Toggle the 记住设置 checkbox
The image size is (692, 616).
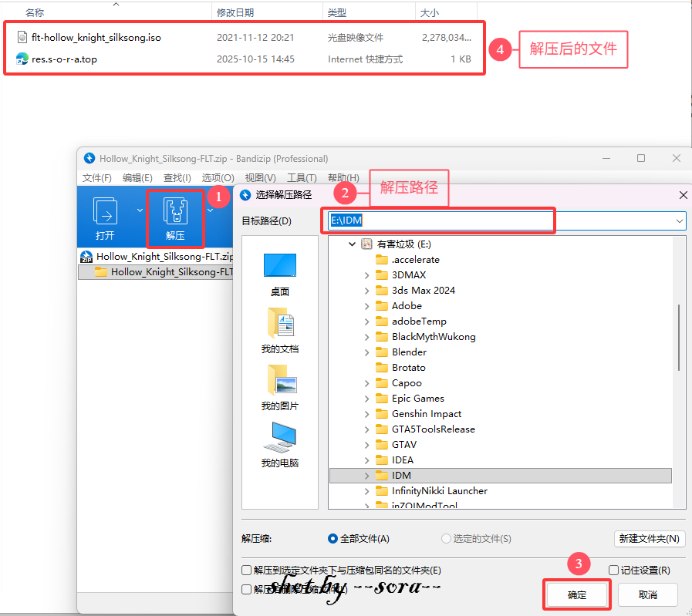614,571
